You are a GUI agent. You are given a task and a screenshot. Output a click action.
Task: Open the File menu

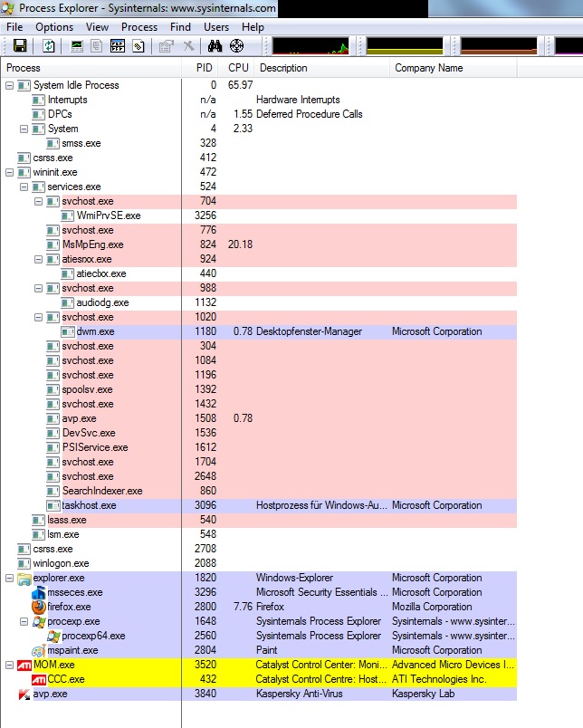point(14,27)
